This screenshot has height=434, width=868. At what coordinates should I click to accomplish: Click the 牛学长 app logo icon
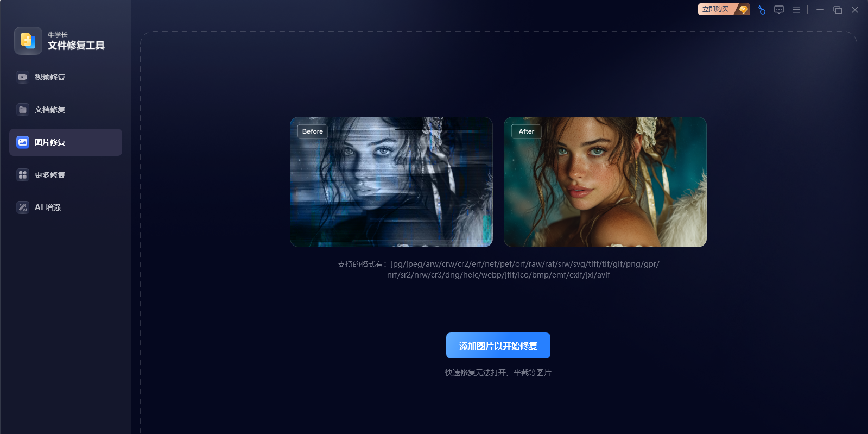pyautogui.click(x=28, y=41)
